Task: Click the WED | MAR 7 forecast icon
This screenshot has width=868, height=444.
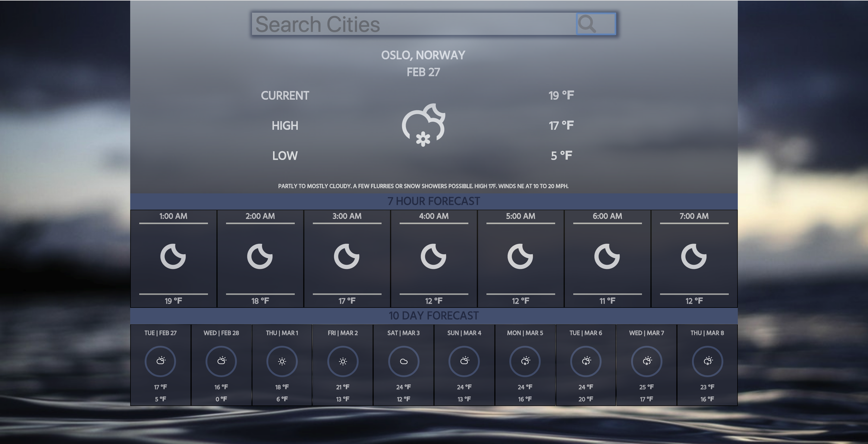Action: click(646, 361)
